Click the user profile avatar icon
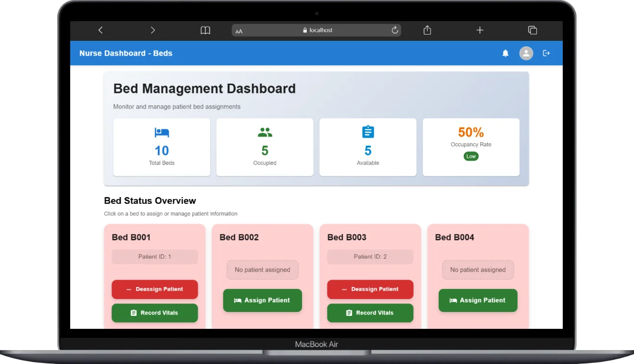Image resolution: width=634 pixels, height=364 pixels. (526, 53)
